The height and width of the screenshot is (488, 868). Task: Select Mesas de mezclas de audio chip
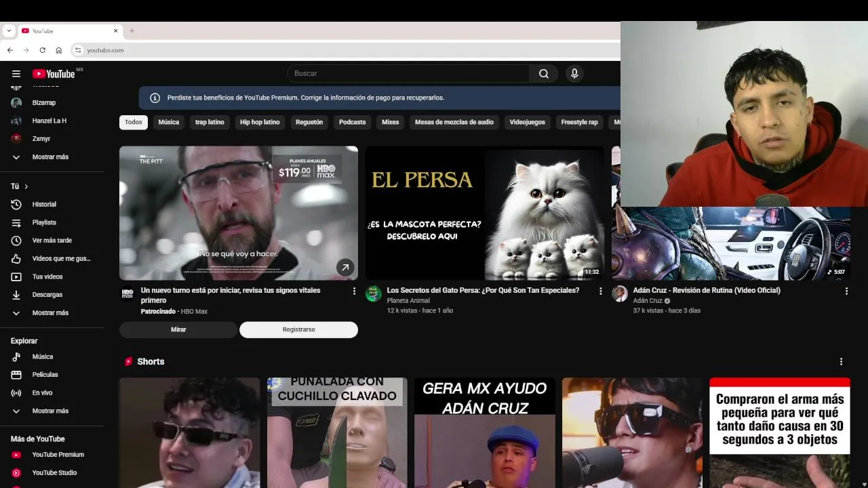coord(454,122)
